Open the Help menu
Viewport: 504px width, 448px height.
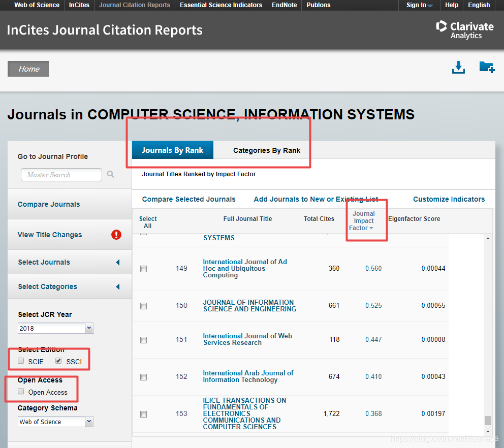pyautogui.click(x=452, y=5)
